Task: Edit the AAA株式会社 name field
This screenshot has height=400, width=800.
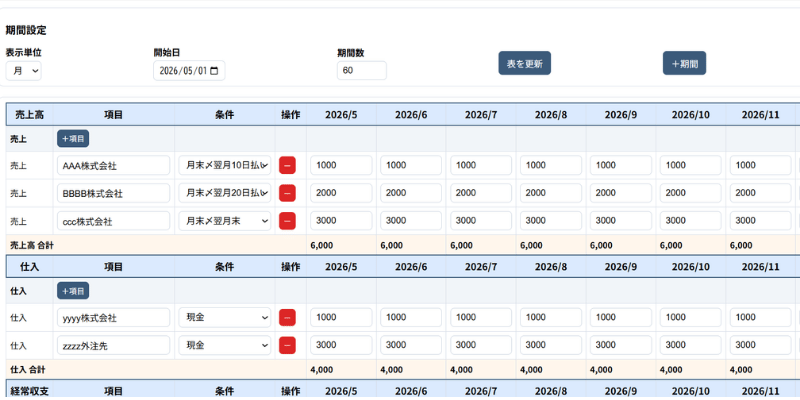Action: coord(113,165)
